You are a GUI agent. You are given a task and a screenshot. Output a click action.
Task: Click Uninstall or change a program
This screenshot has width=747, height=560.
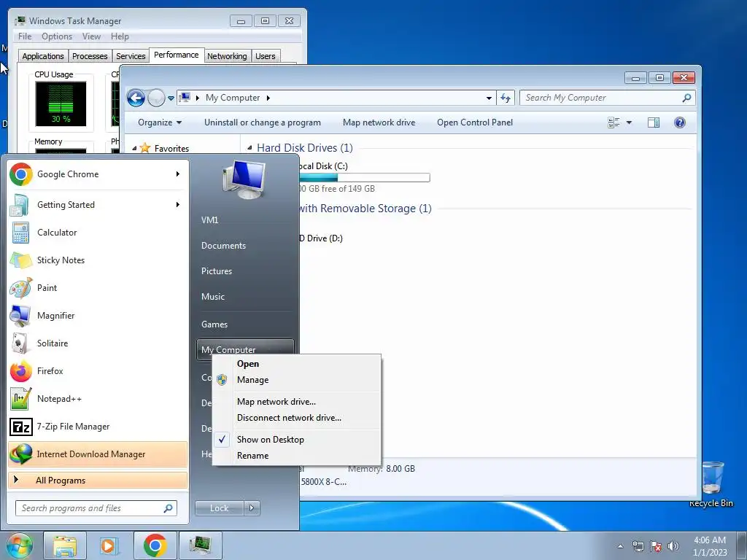[x=263, y=122]
